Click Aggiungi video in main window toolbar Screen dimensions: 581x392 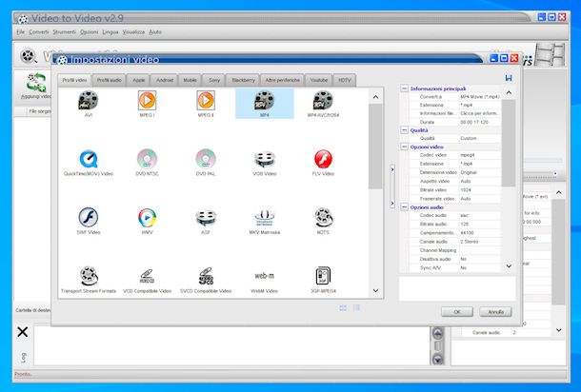[x=36, y=86]
